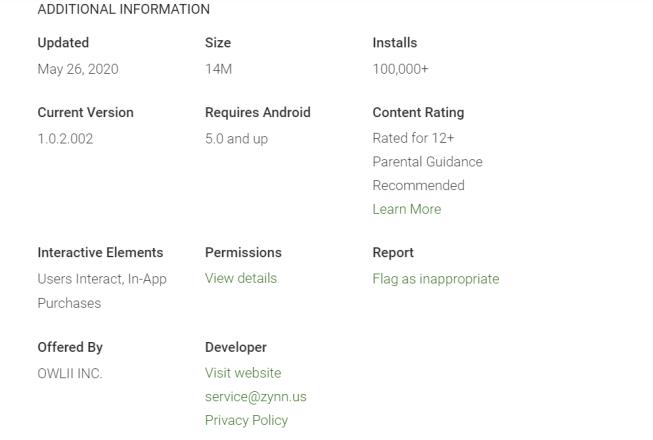Screen dimensions: 653x440
Task: Click the 5.0 and up text
Action: [236, 139]
